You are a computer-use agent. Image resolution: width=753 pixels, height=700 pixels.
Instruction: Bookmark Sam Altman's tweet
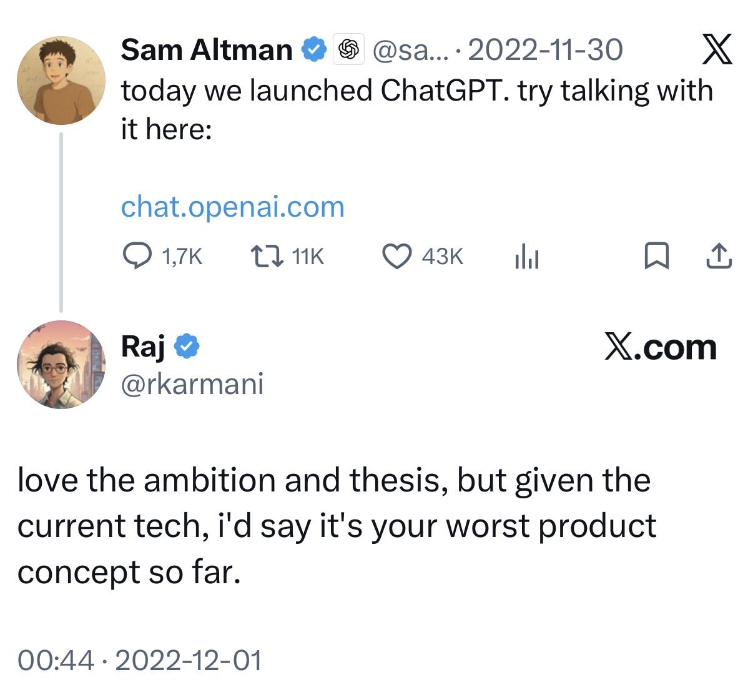[656, 256]
